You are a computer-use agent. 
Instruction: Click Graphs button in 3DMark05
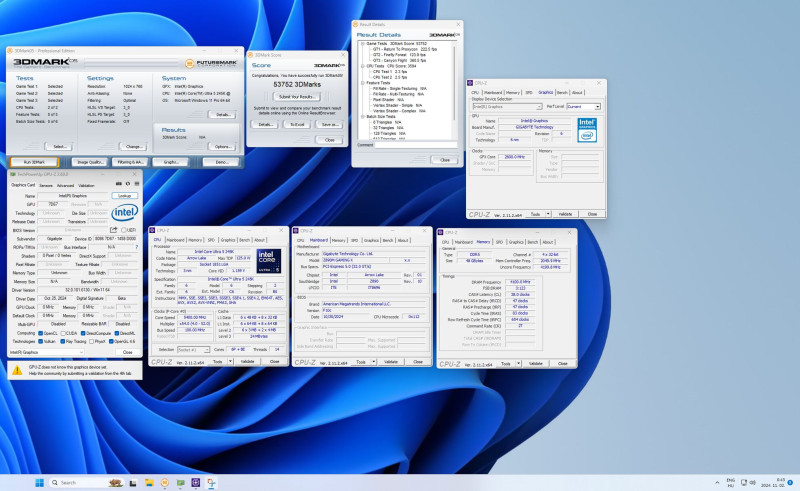coord(170,162)
